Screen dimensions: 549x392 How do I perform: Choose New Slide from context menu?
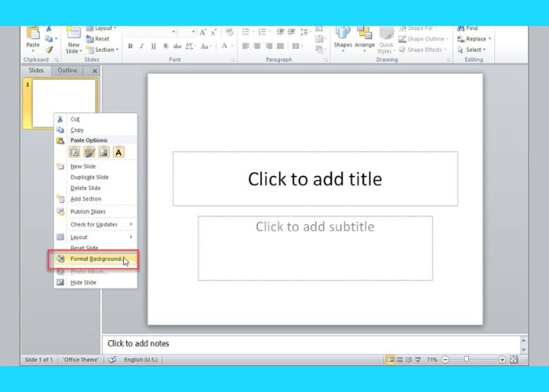96,166
